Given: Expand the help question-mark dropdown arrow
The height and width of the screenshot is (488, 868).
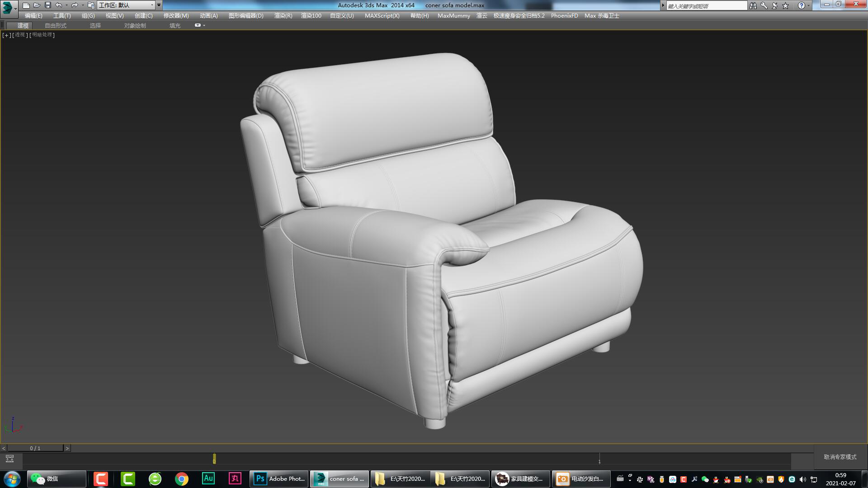Looking at the screenshot, I should pyautogui.click(x=807, y=5).
